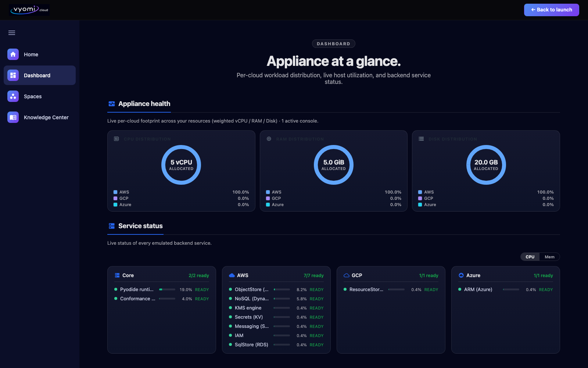The height and width of the screenshot is (368, 588).
Task: Click the Disk distribution icon
Action: [421, 139]
